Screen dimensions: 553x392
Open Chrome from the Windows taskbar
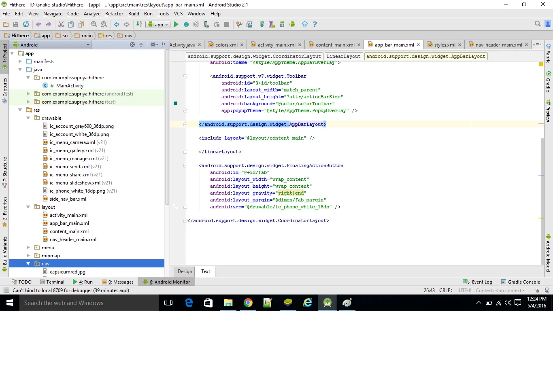pyautogui.click(x=248, y=303)
